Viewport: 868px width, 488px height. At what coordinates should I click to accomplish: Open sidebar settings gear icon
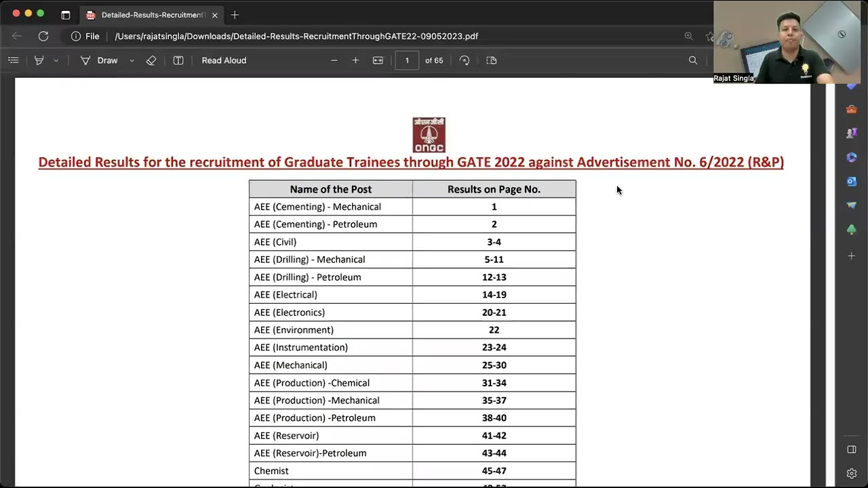point(852,474)
